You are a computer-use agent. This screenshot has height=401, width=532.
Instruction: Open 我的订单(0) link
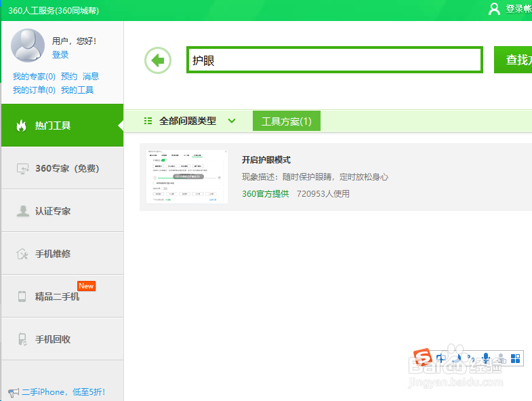pos(34,90)
